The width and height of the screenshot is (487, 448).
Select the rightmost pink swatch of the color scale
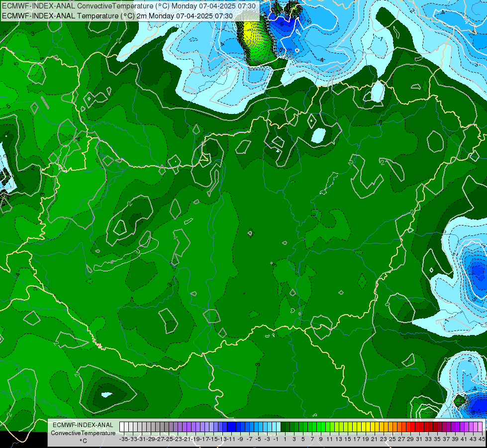point(480,427)
